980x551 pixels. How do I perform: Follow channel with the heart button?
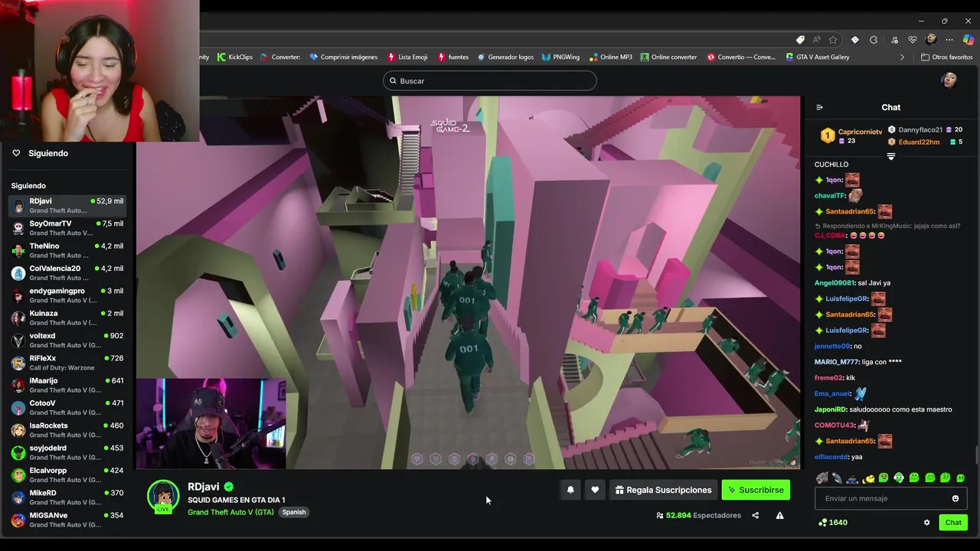595,490
